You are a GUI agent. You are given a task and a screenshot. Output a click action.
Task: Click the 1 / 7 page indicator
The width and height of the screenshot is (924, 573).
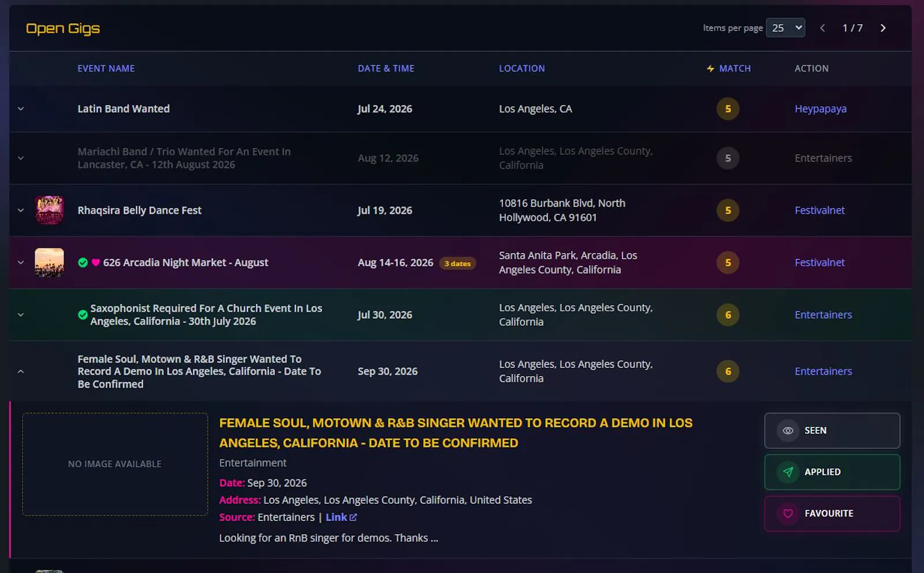[x=852, y=28]
